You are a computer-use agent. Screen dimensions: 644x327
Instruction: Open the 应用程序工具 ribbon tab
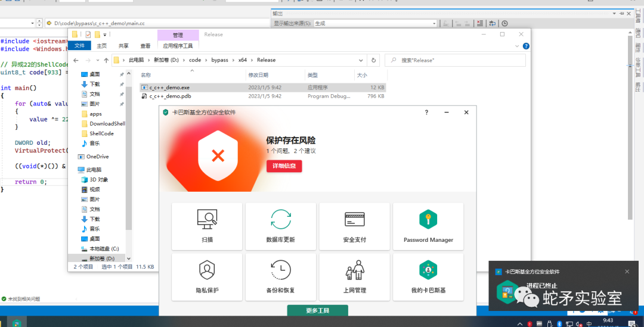click(178, 46)
